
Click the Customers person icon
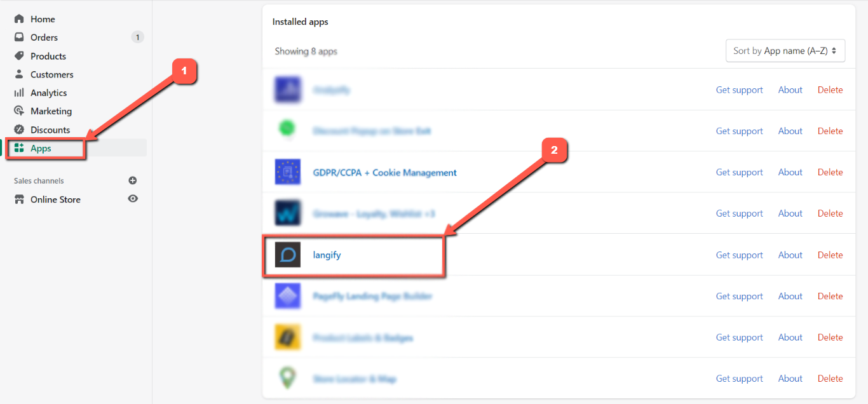click(x=19, y=74)
